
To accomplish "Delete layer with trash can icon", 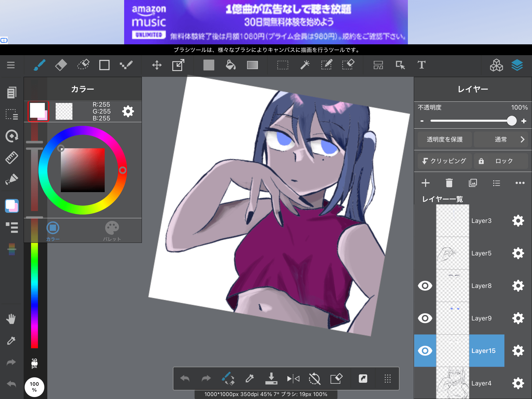I will click(449, 183).
